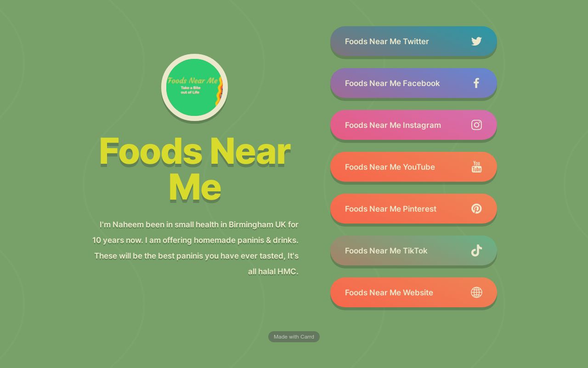This screenshot has width=588, height=368.
Task: Click the Take a Bite out of Life tagline
Action: pyautogui.click(x=189, y=90)
